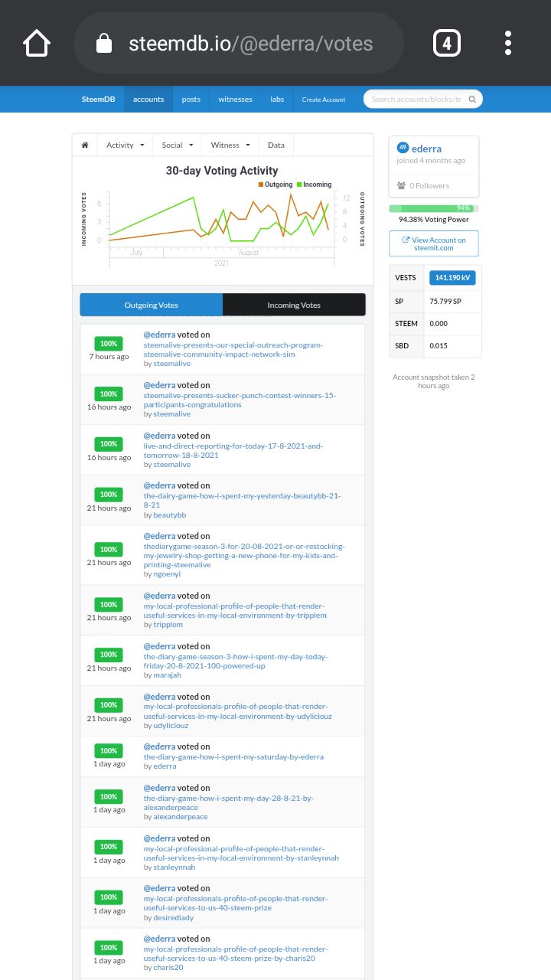Open beautybb dairy game post link
This screenshot has width=551, height=980.
[x=242, y=500]
